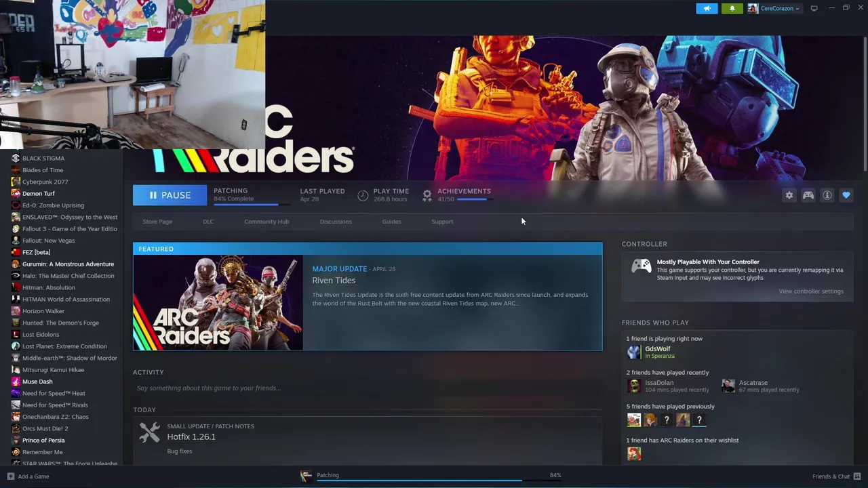The width and height of the screenshot is (868, 488).
Task: Click the Cyberpunk 2077 game icon
Action: [x=16, y=182]
